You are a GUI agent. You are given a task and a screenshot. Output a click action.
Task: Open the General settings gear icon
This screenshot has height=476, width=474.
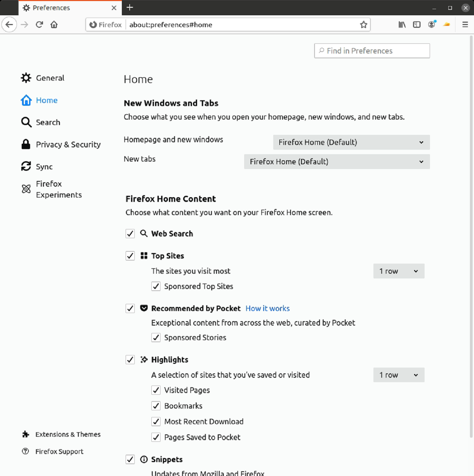coord(26,78)
